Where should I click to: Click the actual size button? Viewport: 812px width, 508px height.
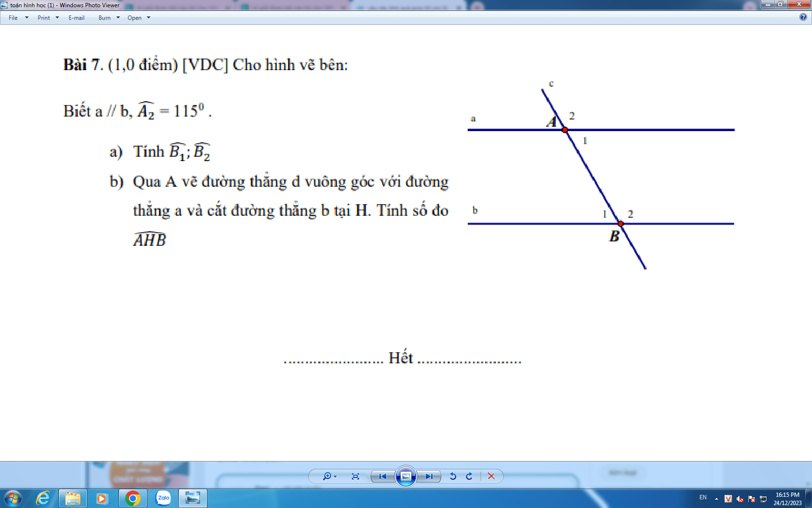click(x=355, y=476)
